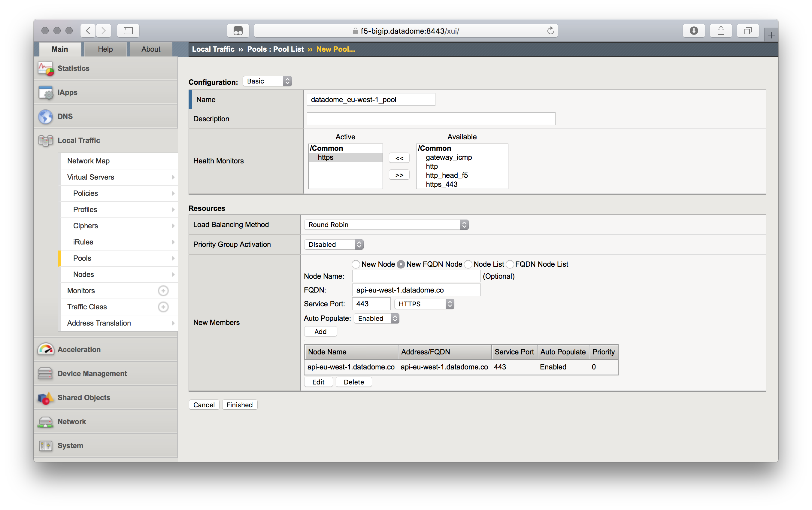Open the Auto Populate dropdown
Image resolution: width=812 pixels, height=510 pixels.
376,319
